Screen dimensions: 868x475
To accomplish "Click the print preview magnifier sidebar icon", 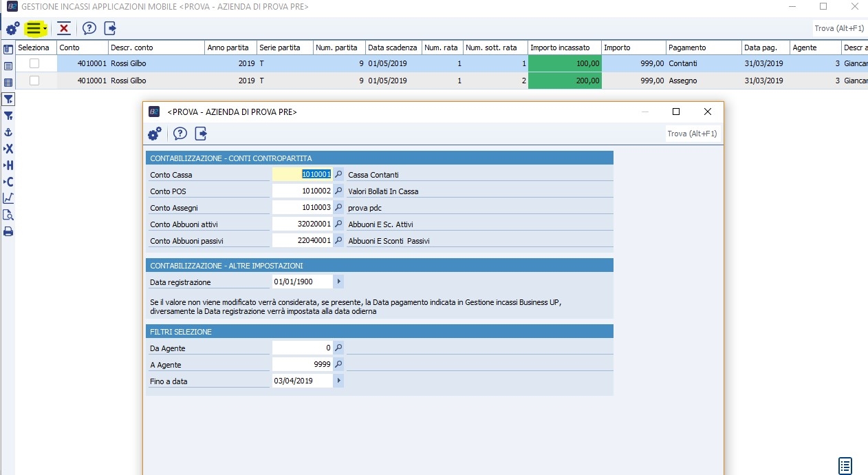I will [8, 215].
